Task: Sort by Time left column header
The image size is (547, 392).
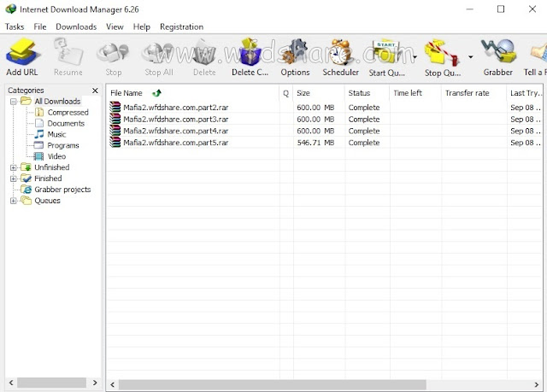Action: [415, 93]
